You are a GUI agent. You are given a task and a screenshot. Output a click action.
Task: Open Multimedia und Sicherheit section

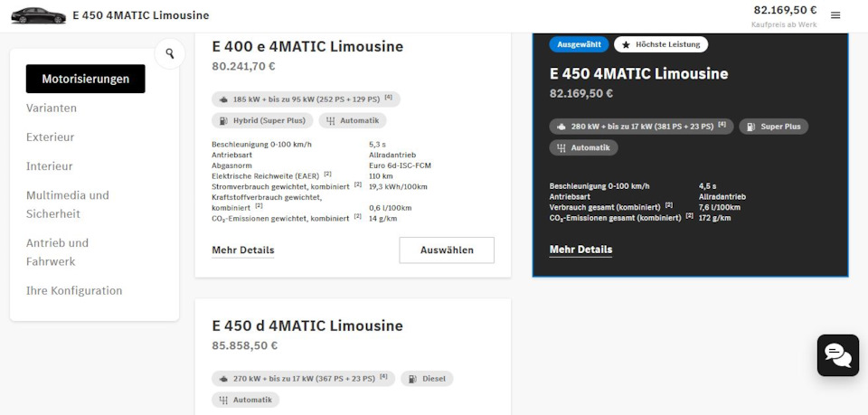[x=68, y=204]
